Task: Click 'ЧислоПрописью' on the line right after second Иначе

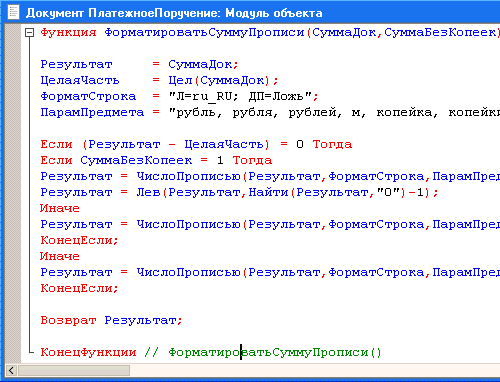Action: pos(188,272)
